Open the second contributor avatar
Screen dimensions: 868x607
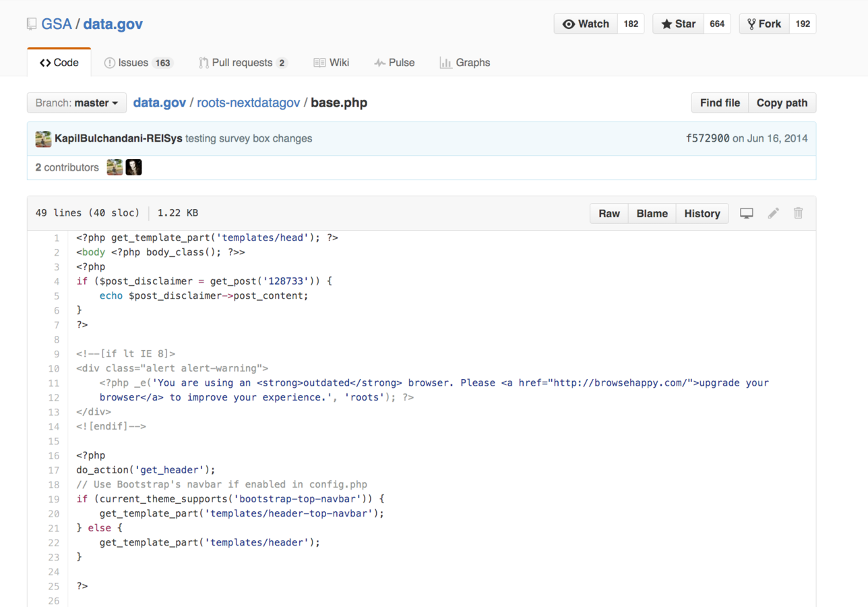click(133, 167)
